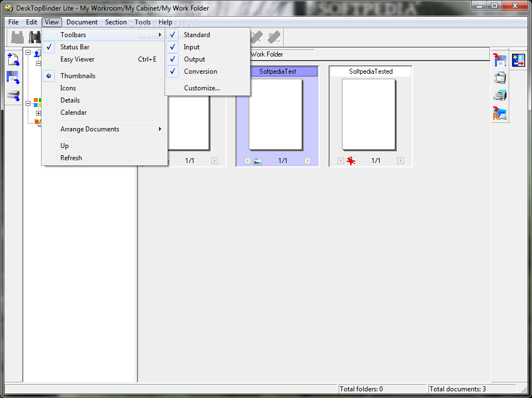
Task: Open the Toolbars submenu arrow
Action: [160, 34]
